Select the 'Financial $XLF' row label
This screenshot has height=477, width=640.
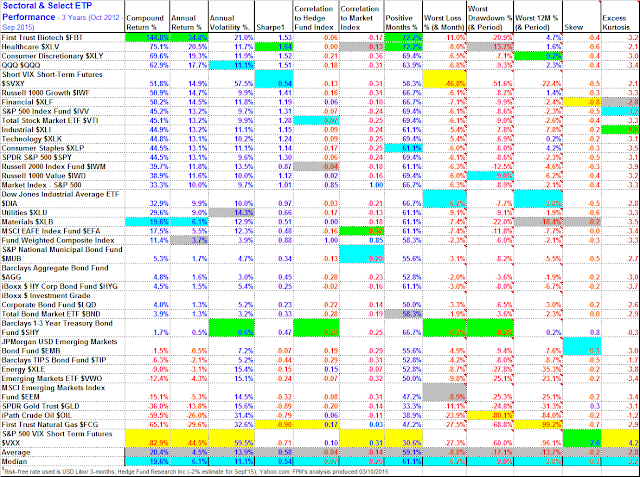tap(27, 102)
